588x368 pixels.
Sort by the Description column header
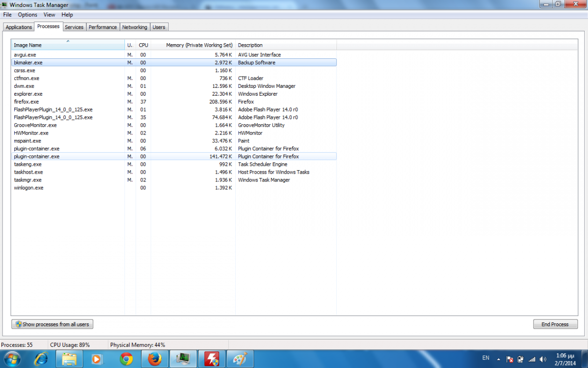(286, 45)
